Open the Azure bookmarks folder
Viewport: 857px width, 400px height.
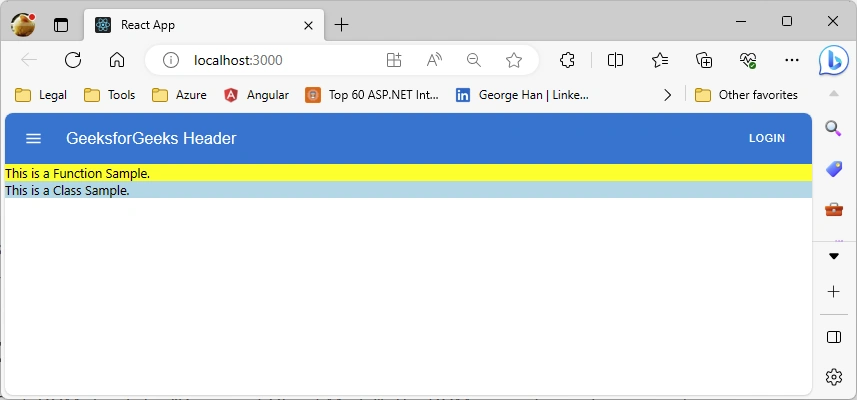(179, 95)
